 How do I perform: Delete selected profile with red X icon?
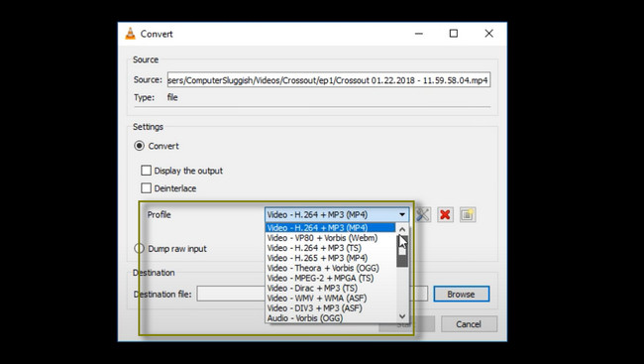[445, 214]
